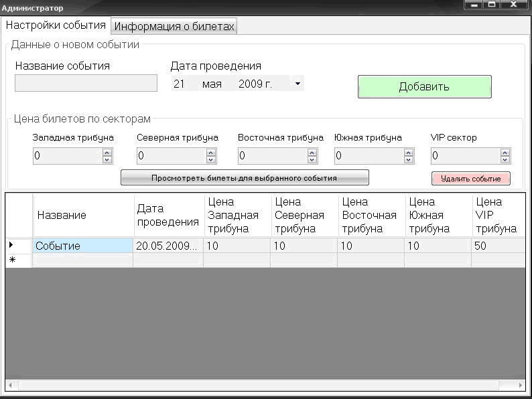Open the Дата проведения calendar dropdown
Viewport: 532px width, 399px height.
tap(297, 84)
